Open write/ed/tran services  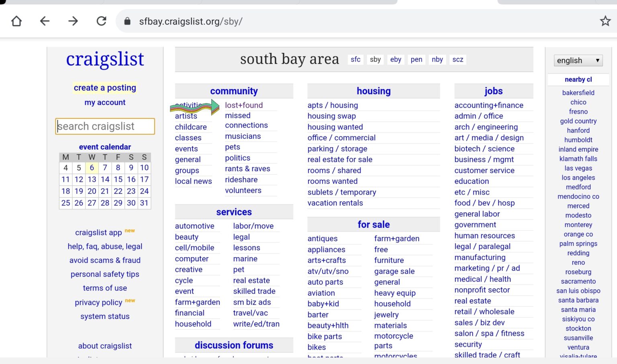point(256,324)
